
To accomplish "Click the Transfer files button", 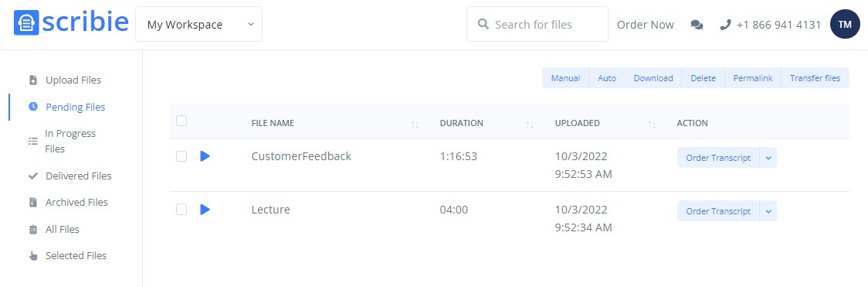I will 815,78.
